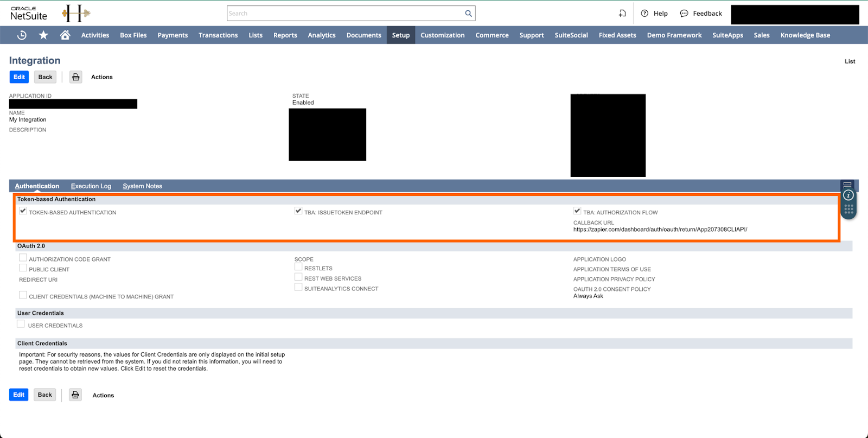Go to the Home dashboard icon

point(65,35)
